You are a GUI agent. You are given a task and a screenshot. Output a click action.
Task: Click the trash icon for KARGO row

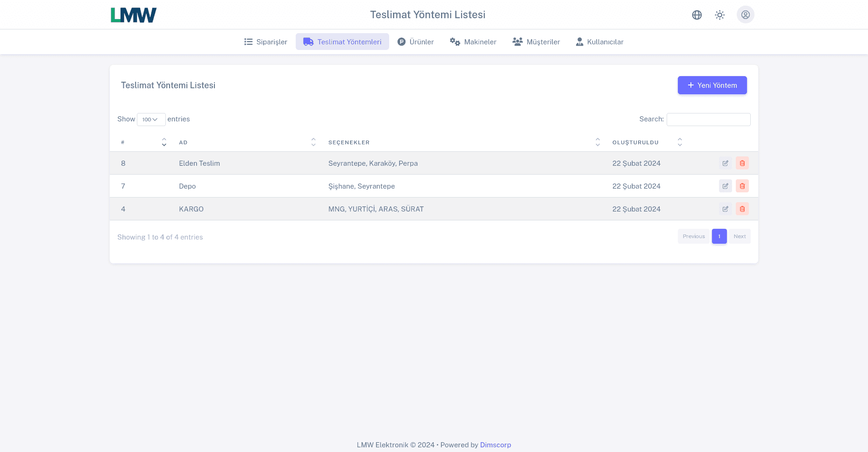742,209
